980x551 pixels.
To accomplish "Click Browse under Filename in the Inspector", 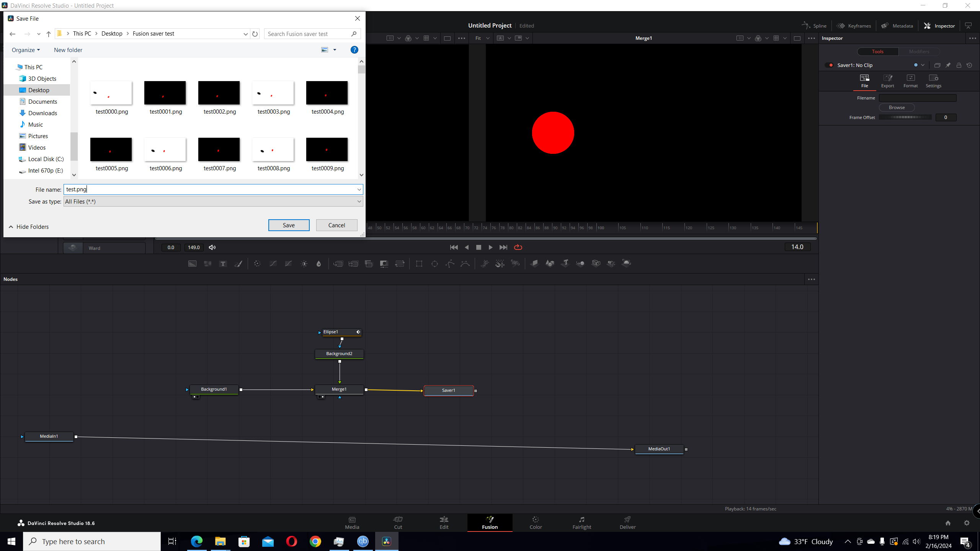I will pyautogui.click(x=897, y=108).
